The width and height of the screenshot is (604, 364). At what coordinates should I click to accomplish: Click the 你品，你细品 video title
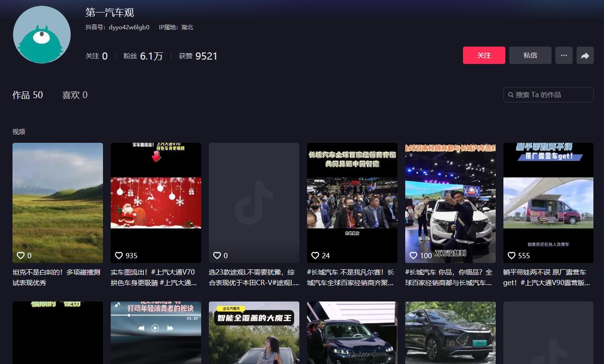click(449, 277)
